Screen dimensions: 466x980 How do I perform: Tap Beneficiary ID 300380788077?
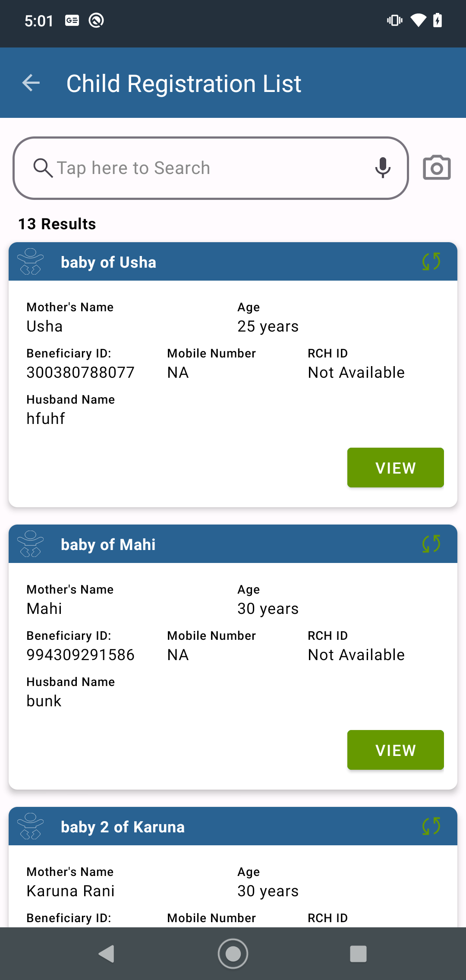80,373
